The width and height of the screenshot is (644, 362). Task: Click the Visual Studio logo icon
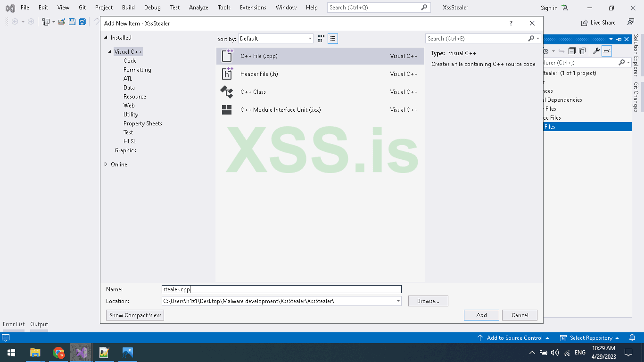pyautogui.click(x=10, y=8)
